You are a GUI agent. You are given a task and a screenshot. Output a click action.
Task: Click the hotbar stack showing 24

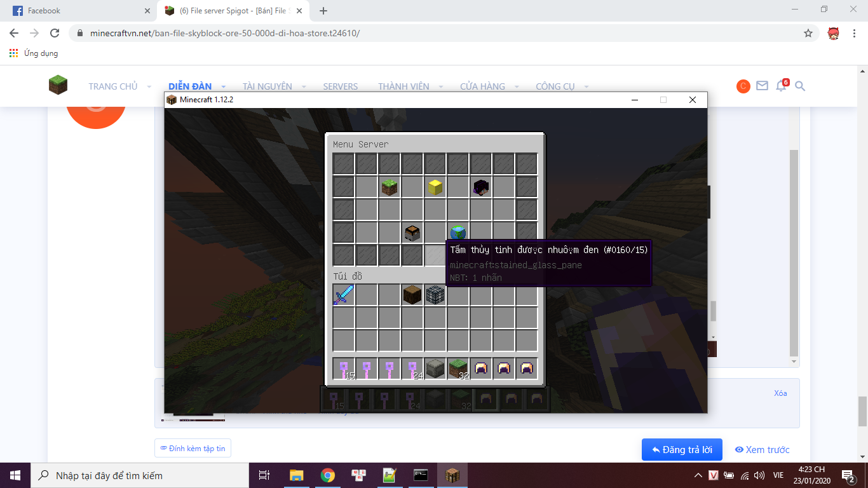(412, 369)
